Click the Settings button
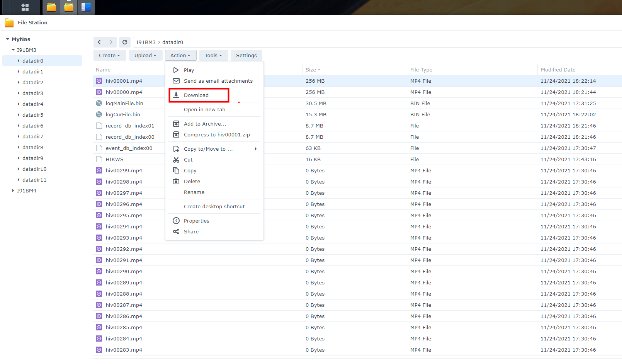 tap(246, 55)
